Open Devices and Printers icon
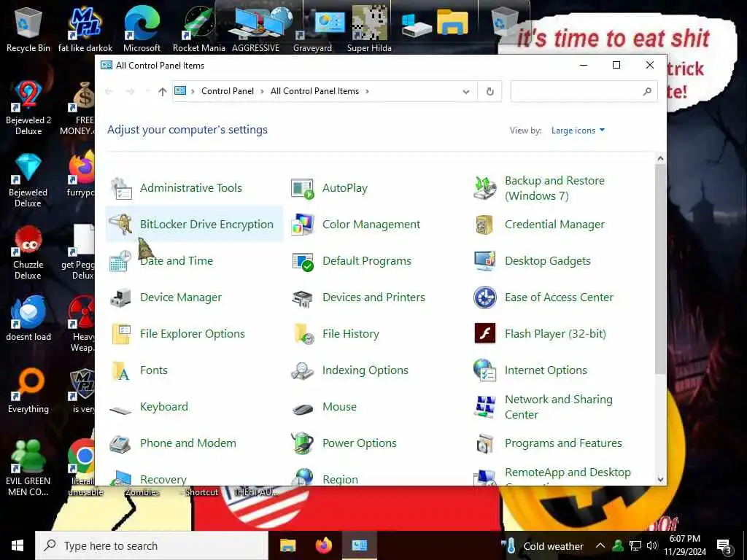The width and height of the screenshot is (747, 560). tap(303, 297)
